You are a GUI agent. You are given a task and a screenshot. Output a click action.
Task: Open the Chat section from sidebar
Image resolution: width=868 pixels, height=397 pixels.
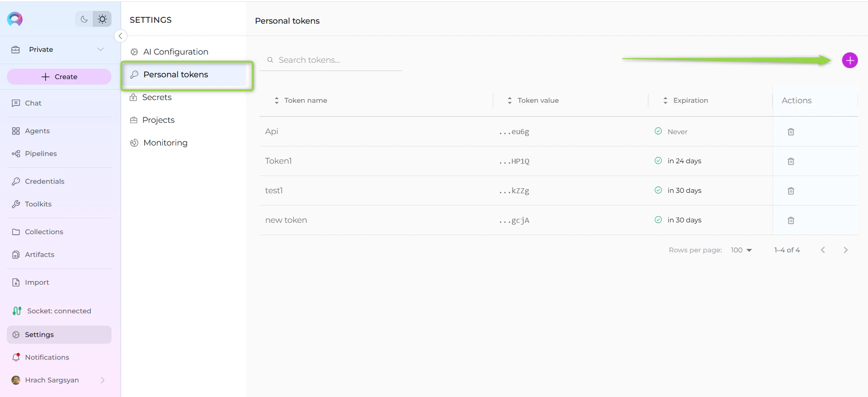32,103
